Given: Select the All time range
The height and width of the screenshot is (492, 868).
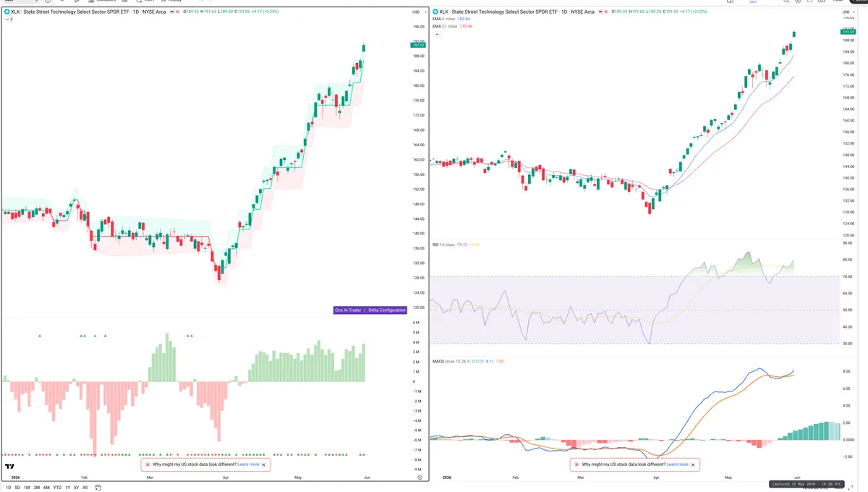Looking at the screenshot, I should coord(85,488).
